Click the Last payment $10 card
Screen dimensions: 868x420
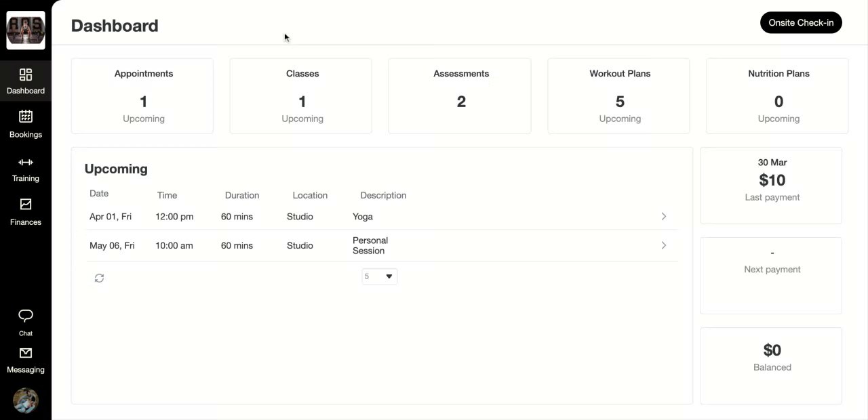coord(771,185)
